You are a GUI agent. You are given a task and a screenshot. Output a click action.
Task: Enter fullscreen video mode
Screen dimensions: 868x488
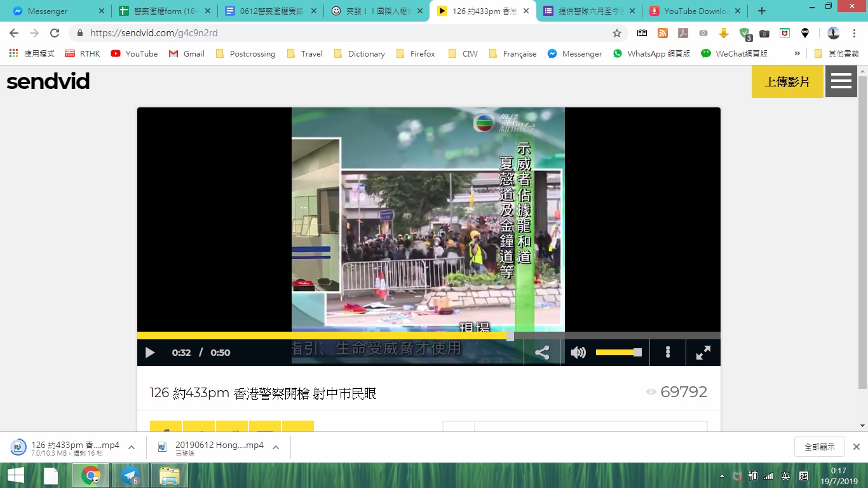[703, 353]
